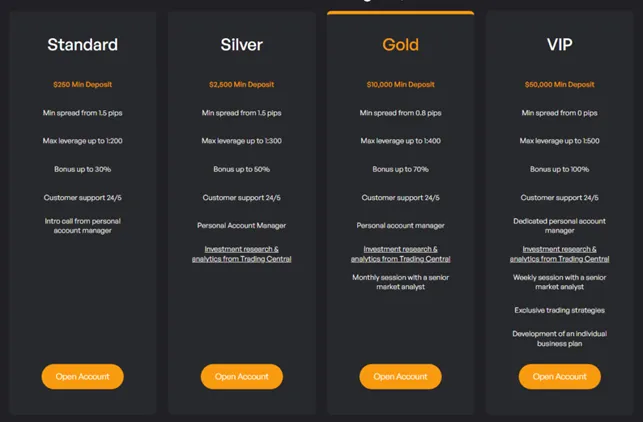Viewport: 643px width, 422px height.
Task: Click the $50,000 Min Deposit label
Action: point(559,85)
